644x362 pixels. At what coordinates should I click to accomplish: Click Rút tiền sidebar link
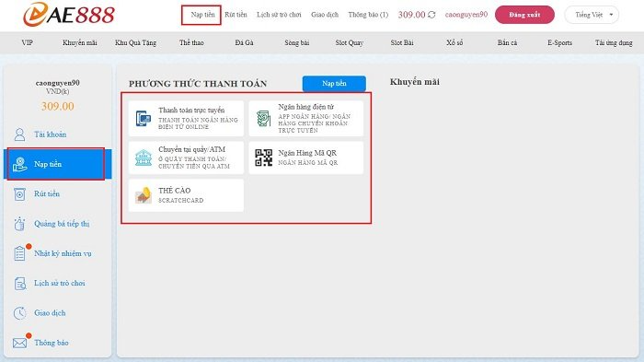[47, 193]
